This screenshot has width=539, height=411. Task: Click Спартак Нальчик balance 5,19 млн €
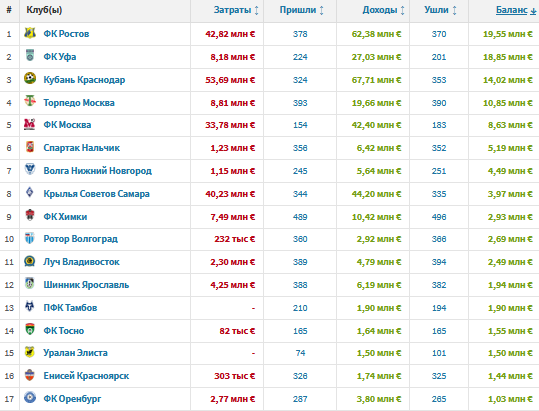[510, 148]
